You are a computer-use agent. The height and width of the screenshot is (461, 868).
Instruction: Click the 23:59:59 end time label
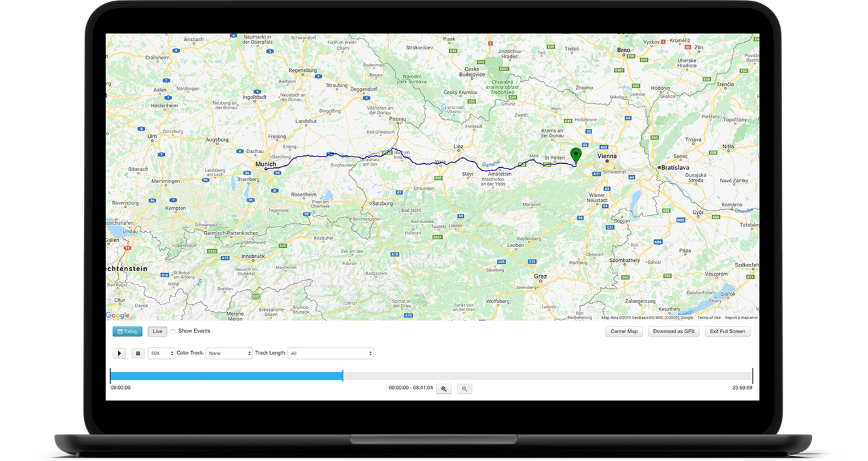click(x=742, y=388)
